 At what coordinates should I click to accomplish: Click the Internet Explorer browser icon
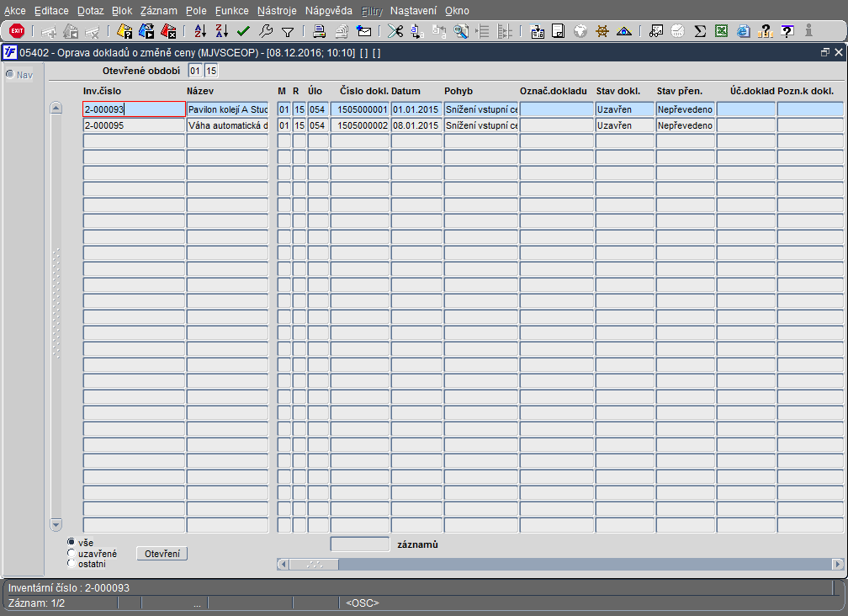743,31
